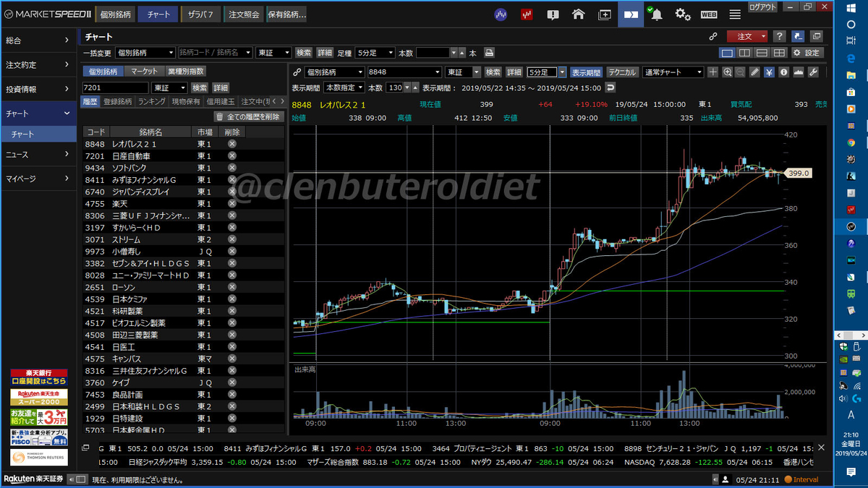Open help question mark icon
This screenshot has width=868, height=488.
point(779,36)
